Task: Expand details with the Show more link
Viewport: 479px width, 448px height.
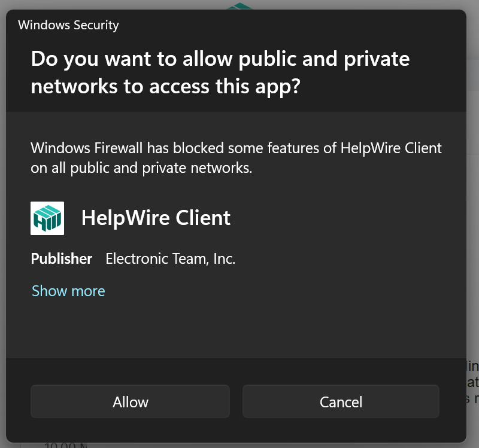Action: (x=68, y=291)
